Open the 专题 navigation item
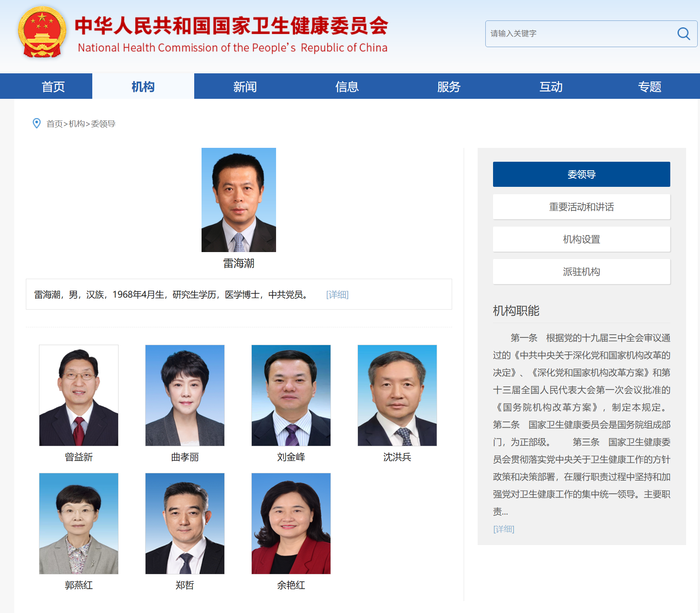Image resolution: width=700 pixels, height=613 pixels. coord(649,86)
